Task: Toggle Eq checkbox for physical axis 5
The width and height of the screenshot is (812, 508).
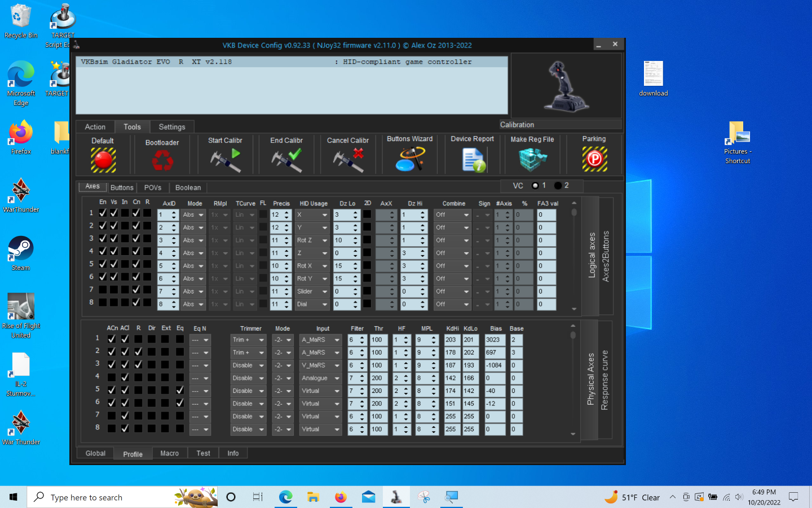Action: [x=180, y=389]
